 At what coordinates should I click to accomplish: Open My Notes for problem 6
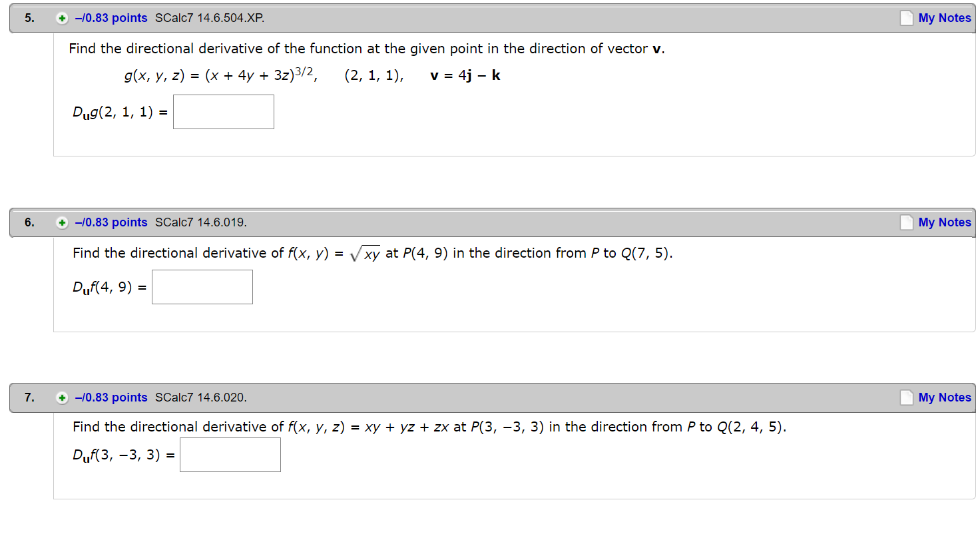tap(944, 222)
